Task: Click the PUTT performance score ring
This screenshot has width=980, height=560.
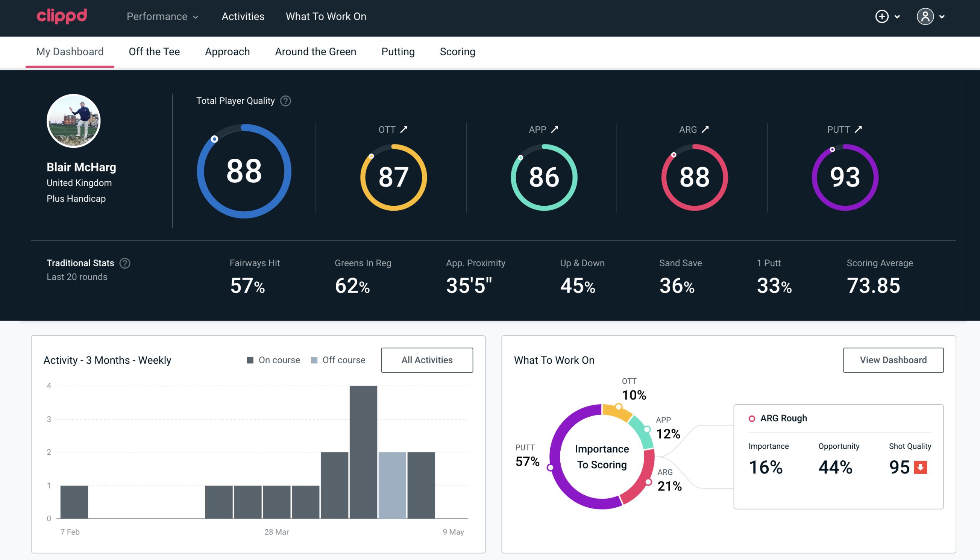Action: coord(843,176)
